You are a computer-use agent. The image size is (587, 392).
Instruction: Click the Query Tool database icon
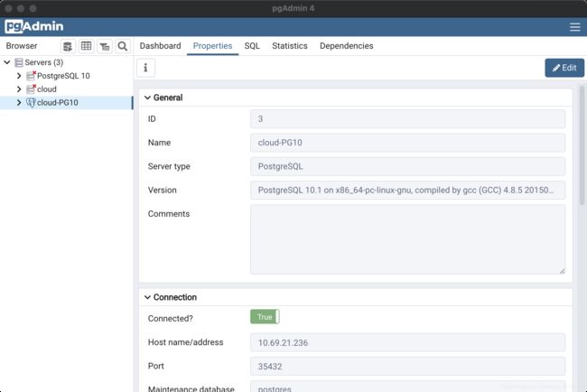click(x=68, y=46)
